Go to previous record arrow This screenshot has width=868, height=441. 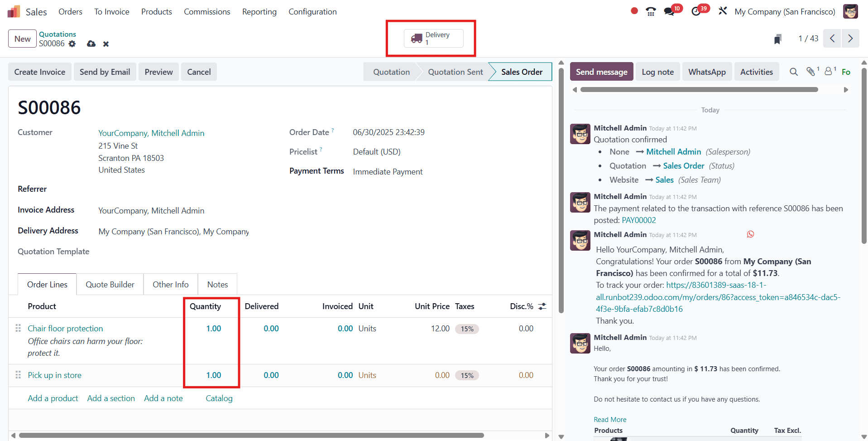(x=832, y=39)
